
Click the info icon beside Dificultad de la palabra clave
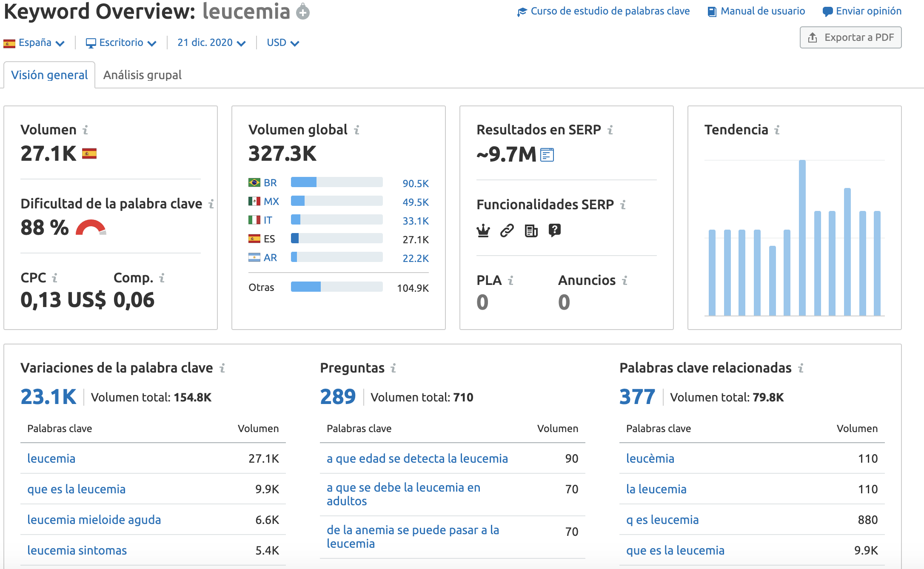click(211, 204)
